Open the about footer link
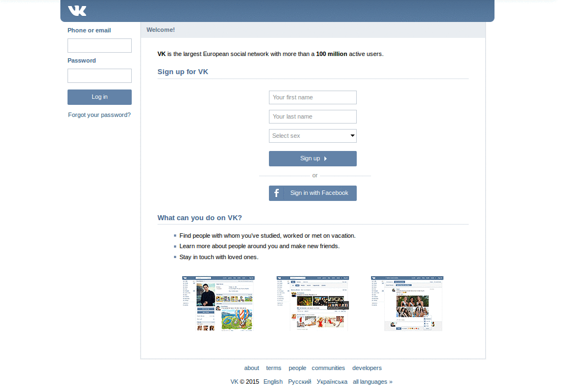 tap(251, 368)
